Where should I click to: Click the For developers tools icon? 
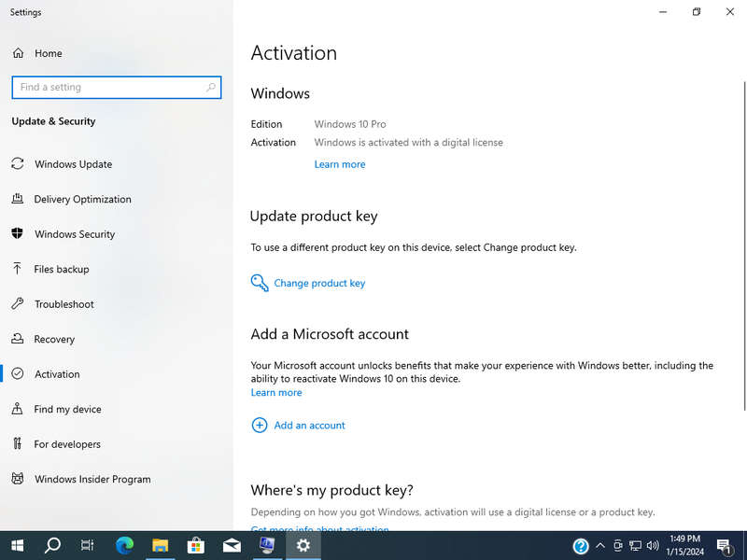18,443
